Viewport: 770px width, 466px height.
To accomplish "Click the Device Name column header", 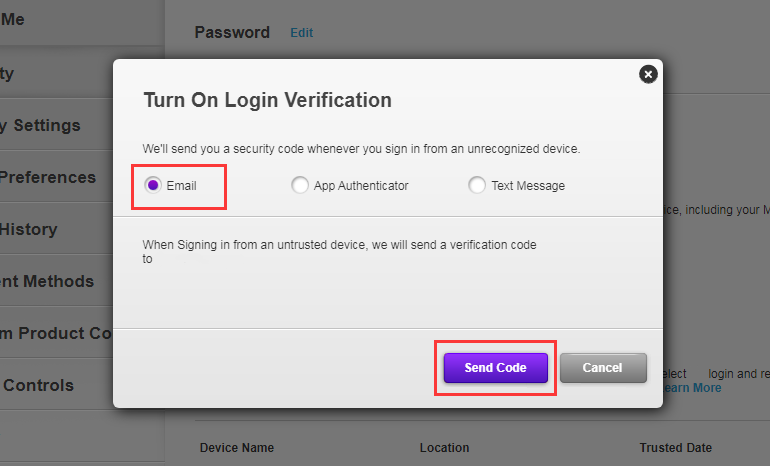I will click(x=237, y=448).
